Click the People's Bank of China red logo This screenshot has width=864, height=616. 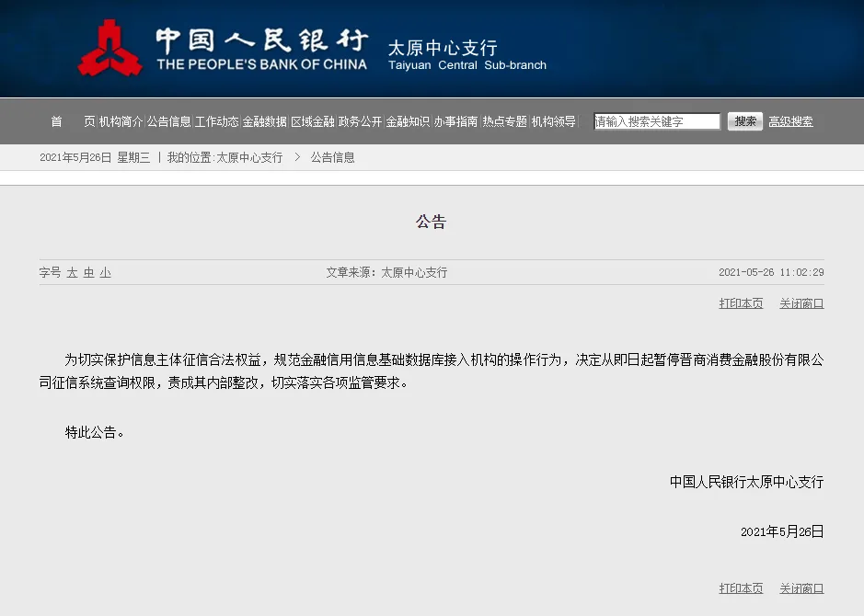click(110, 49)
